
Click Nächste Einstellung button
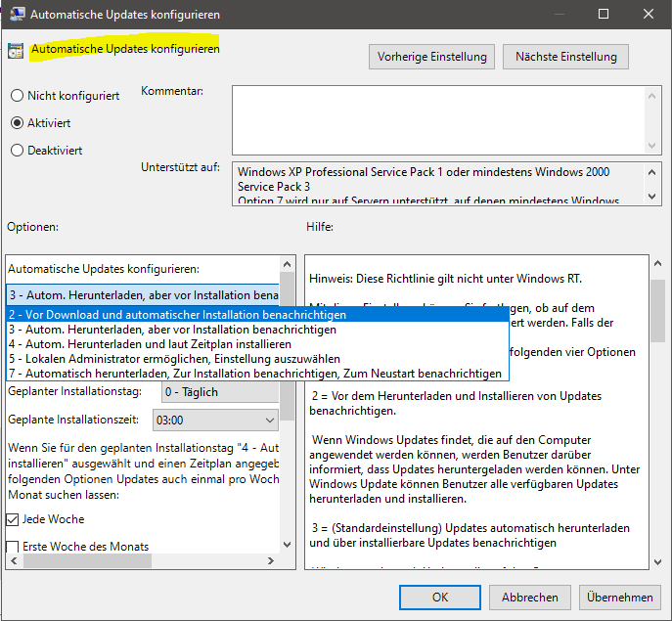point(565,57)
